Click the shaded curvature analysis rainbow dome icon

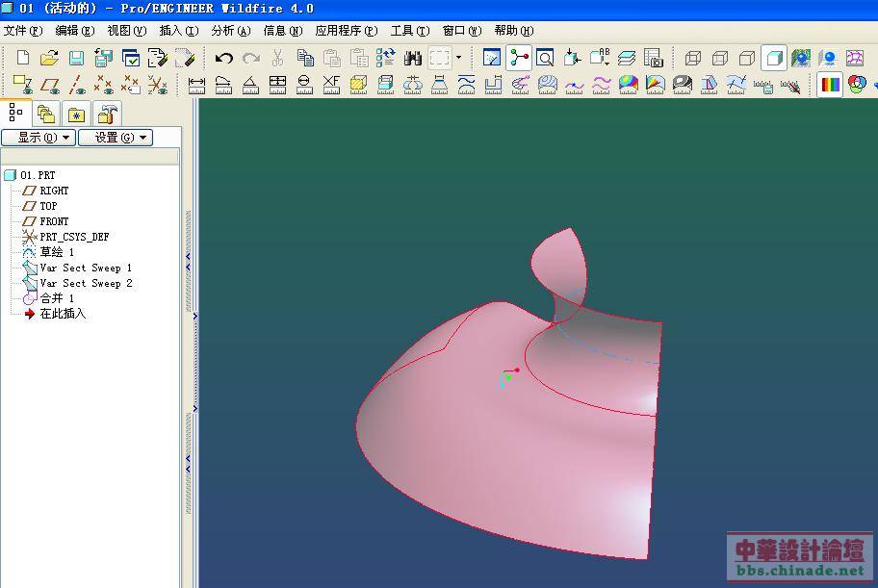[629, 85]
